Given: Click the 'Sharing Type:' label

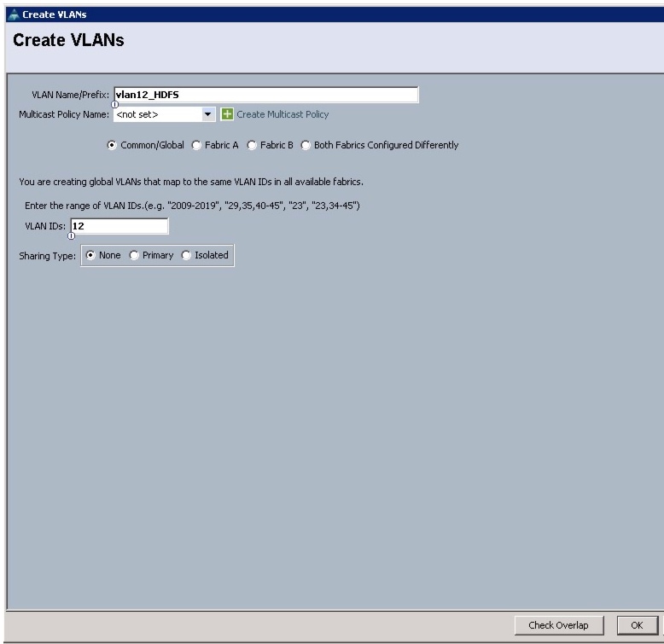Looking at the screenshot, I should click(x=48, y=256).
